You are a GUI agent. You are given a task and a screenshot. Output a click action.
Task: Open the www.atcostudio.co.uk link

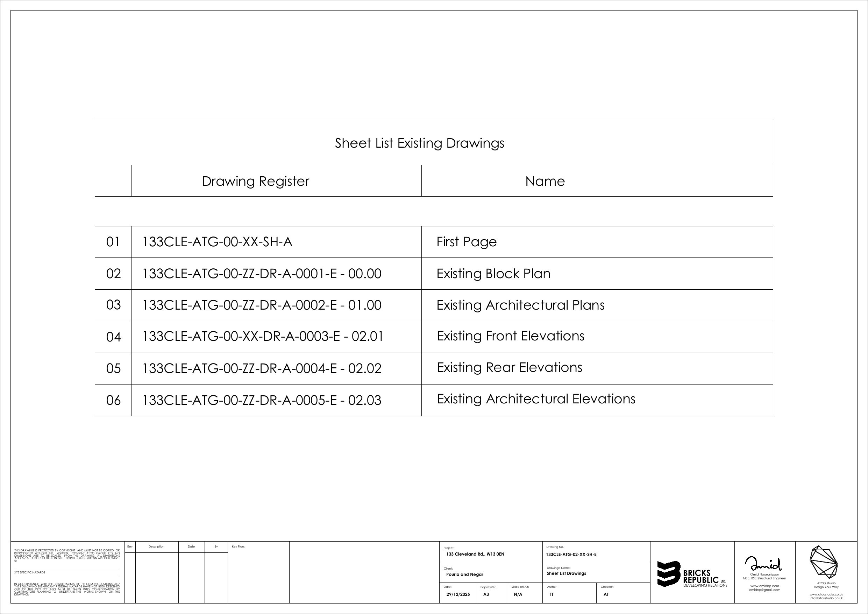pos(826,594)
